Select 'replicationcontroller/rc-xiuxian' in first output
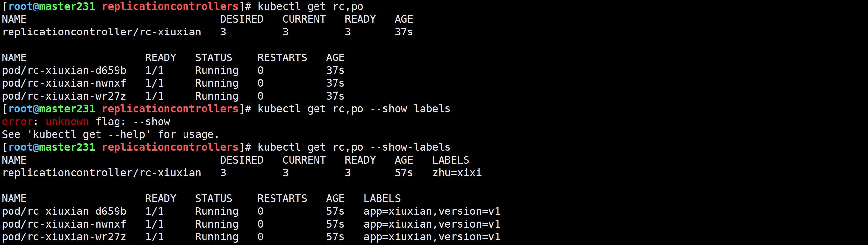This screenshot has height=245, width=868. click(x=101, y=32)
